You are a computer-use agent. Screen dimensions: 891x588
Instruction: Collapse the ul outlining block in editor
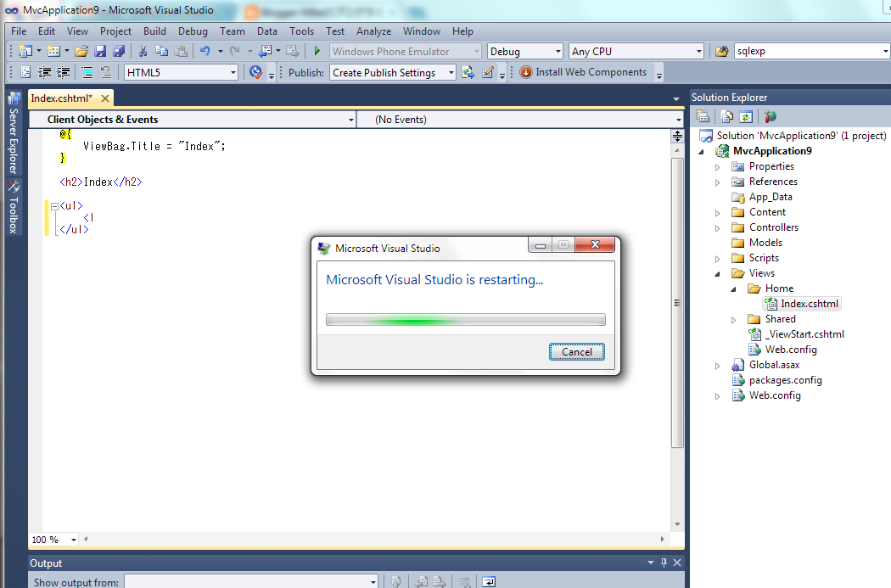click(54, 206)
